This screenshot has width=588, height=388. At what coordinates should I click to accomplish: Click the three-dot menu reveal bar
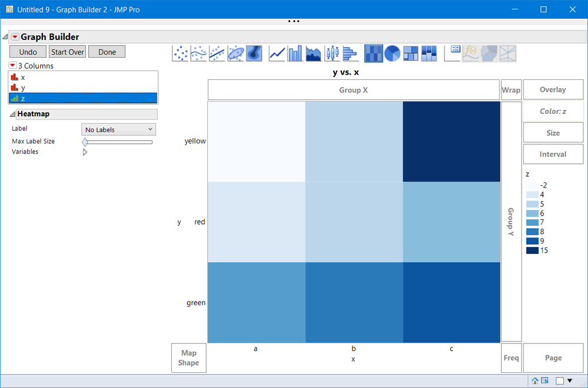[294, 21]
